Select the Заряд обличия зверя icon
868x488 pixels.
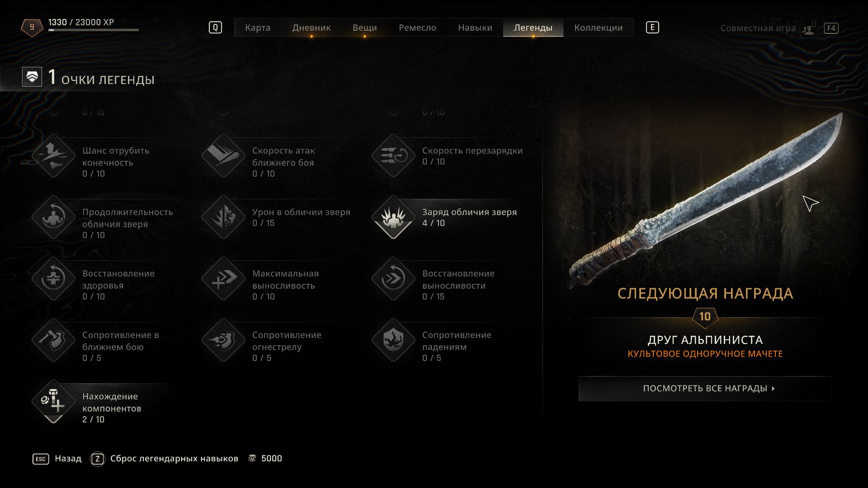(393, 217)
